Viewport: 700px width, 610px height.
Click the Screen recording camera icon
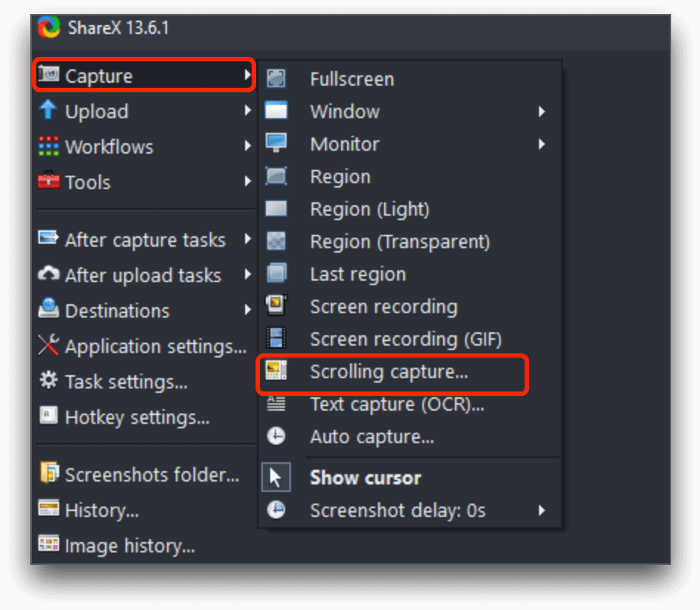(276, 306)
